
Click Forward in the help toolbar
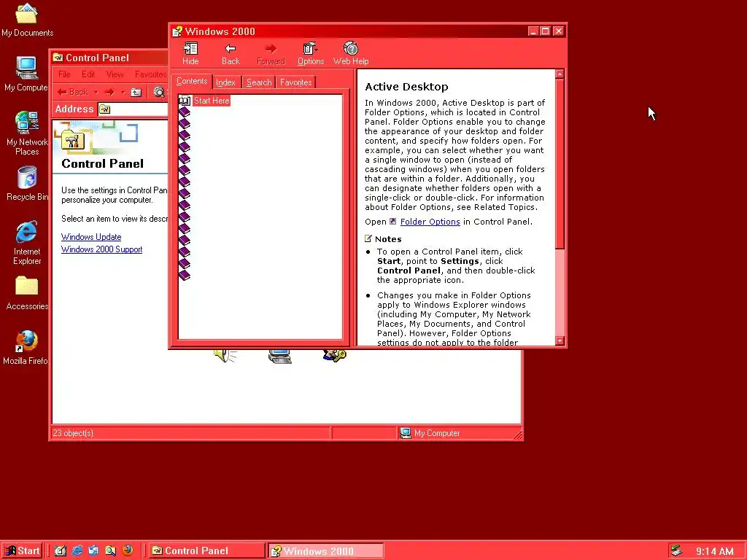pos(271,54)
